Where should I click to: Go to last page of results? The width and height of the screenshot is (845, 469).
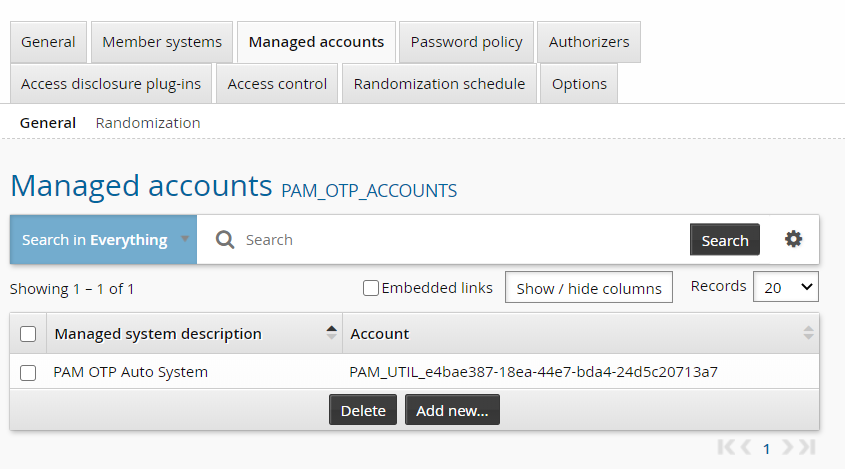(807, 447)
